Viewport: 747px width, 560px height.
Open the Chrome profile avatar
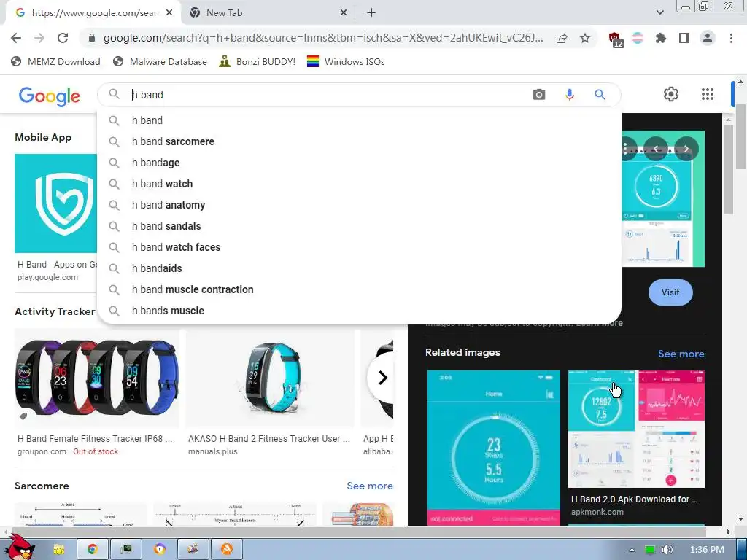tap(708, 38)
